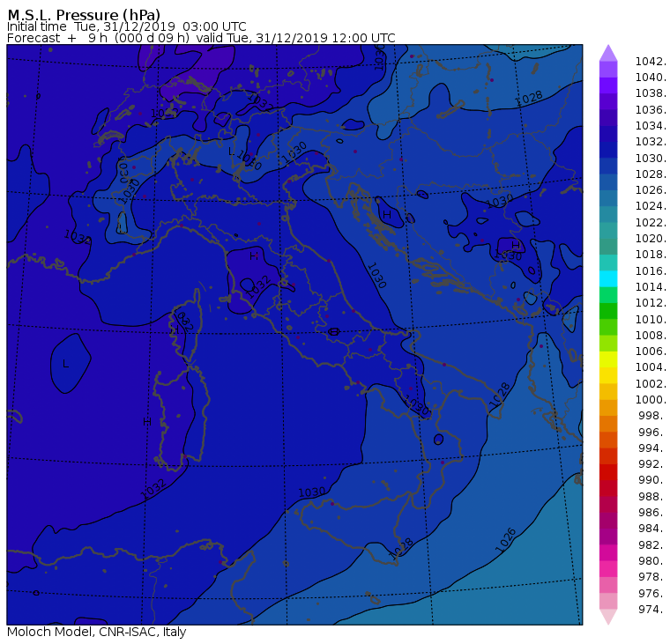Viewport: 670px width, 644px height.
Task: Click the M.S.L. Pressure (hPa) title
Action: pos(84,14)
